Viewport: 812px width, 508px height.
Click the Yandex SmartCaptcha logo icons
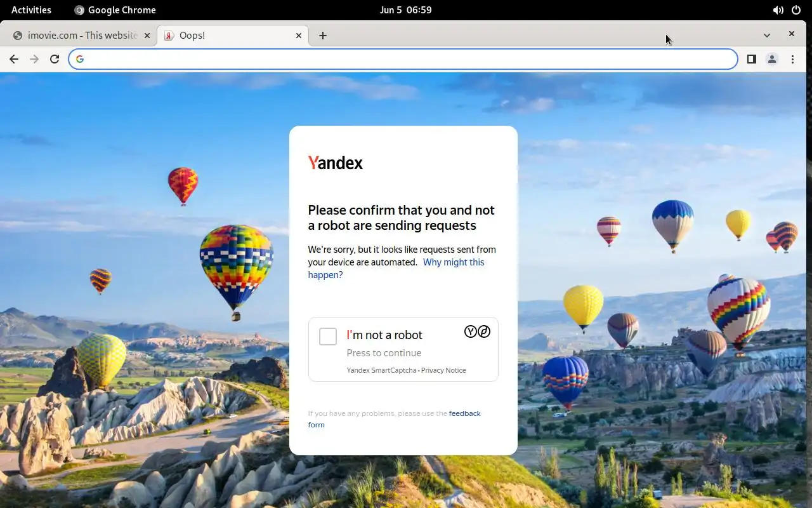click(x=477, y=331)
